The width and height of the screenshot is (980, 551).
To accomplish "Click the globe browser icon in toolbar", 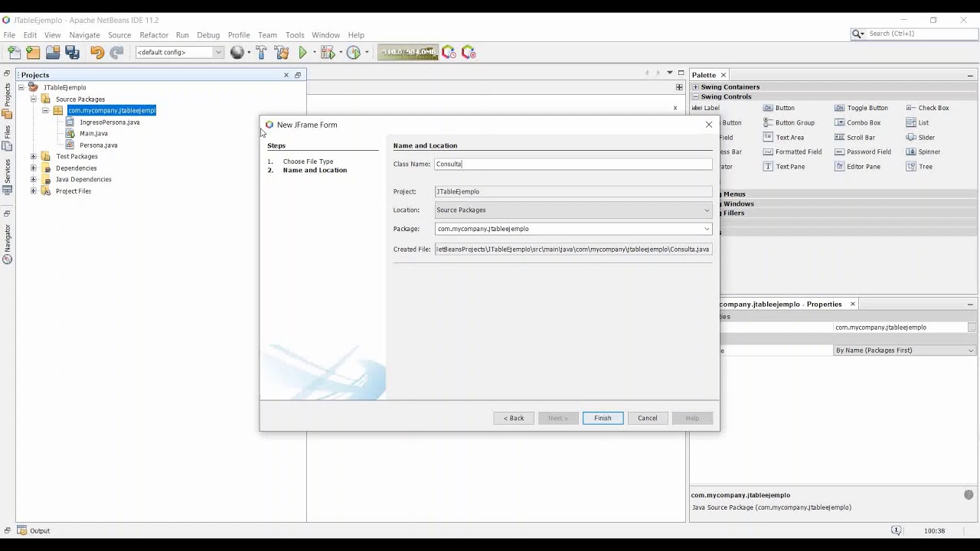I will [237, 52].
